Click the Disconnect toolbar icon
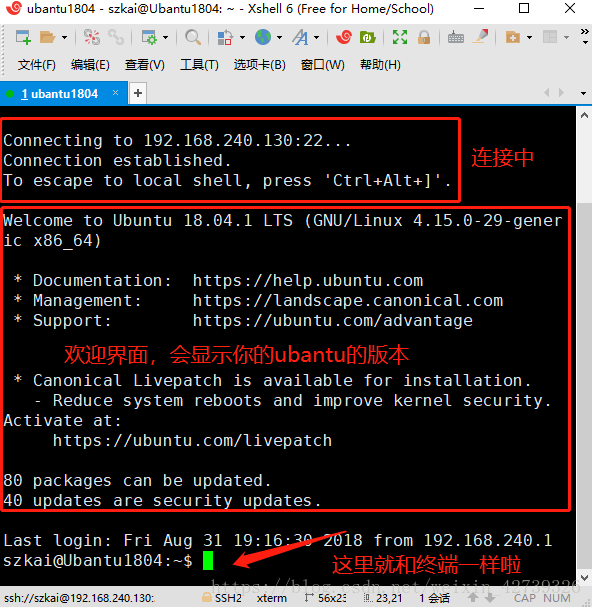This screenshot has height=607, width=592. tap(92, 38)
